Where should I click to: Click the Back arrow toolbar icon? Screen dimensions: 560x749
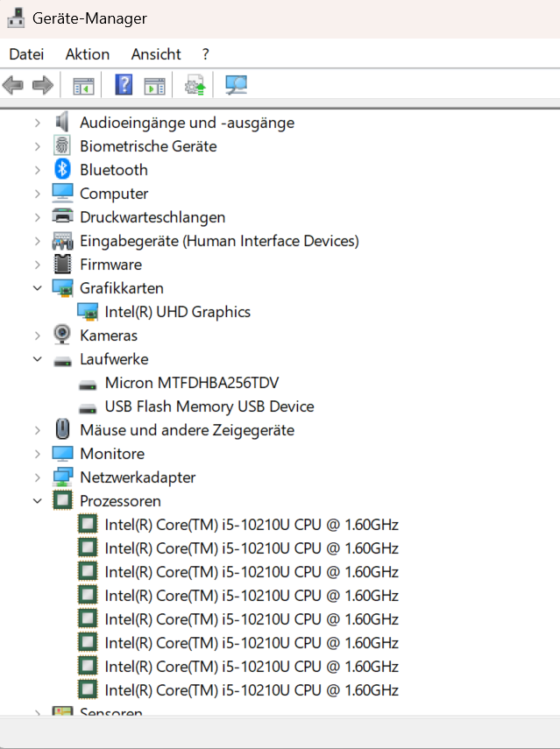(x=13, y=86)
